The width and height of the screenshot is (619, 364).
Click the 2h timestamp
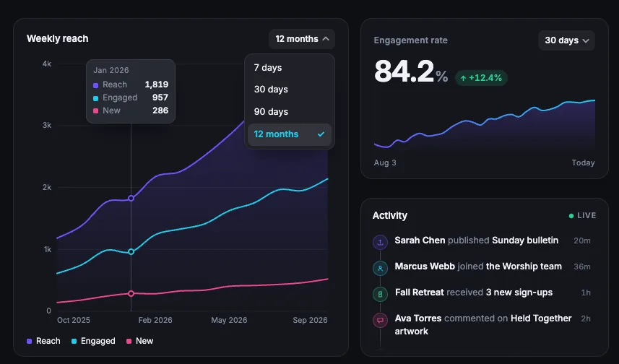[x=586, y=318]
